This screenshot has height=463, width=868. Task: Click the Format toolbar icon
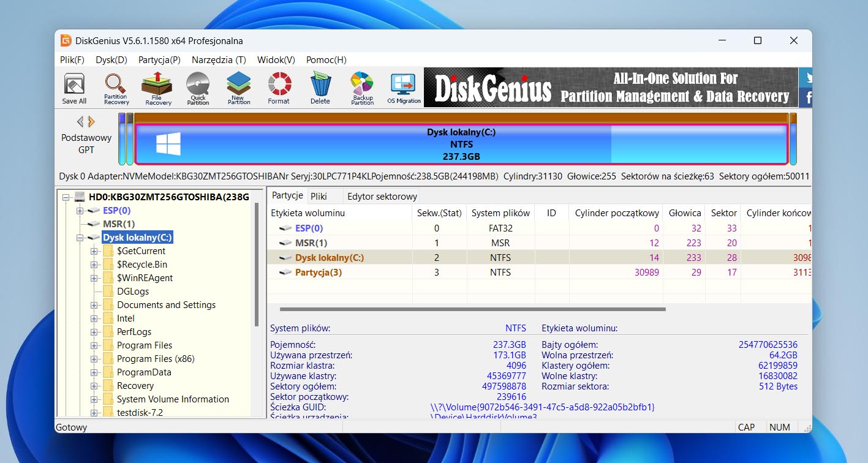(x=279, y=88)
